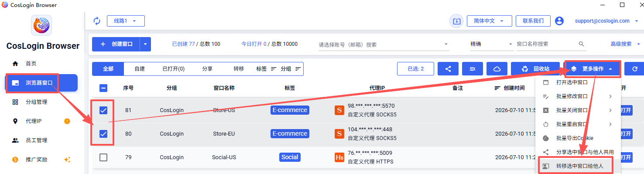Open the 请选择账号（邮箱）搜索 dropdown
Image resolution: width=644 pixels, height=174 pixels.
pos(384,44)
